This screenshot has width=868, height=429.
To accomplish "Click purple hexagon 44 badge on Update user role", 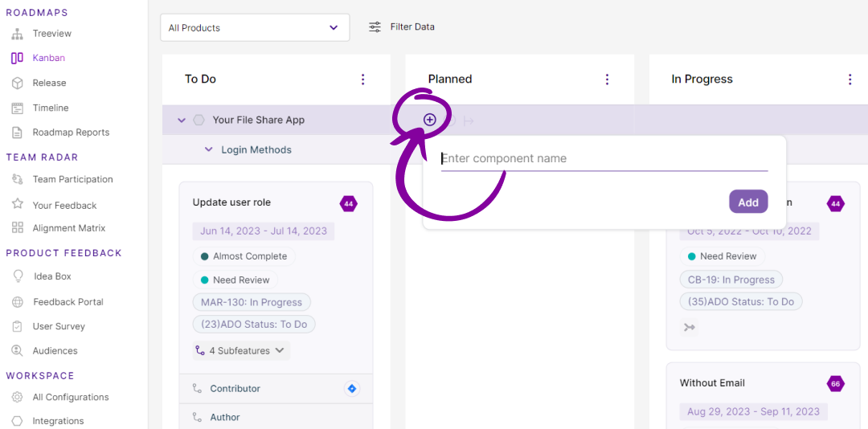I will 348,204.
